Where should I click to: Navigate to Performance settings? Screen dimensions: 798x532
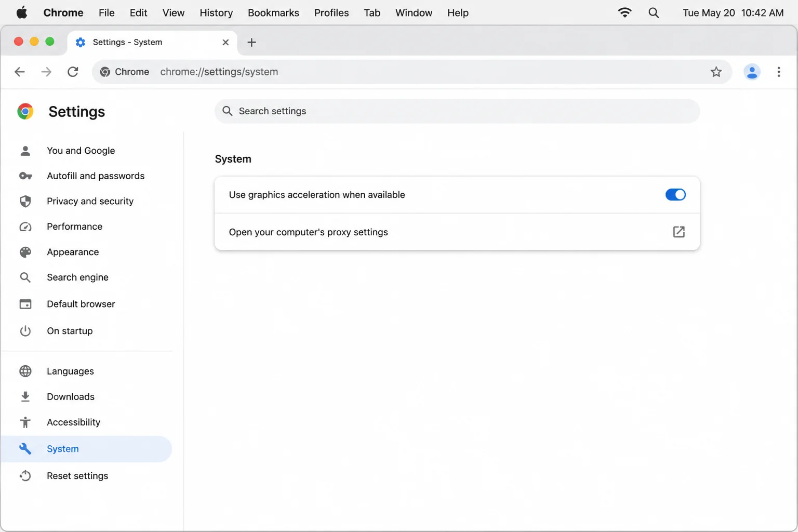click(x=86, y=227)
